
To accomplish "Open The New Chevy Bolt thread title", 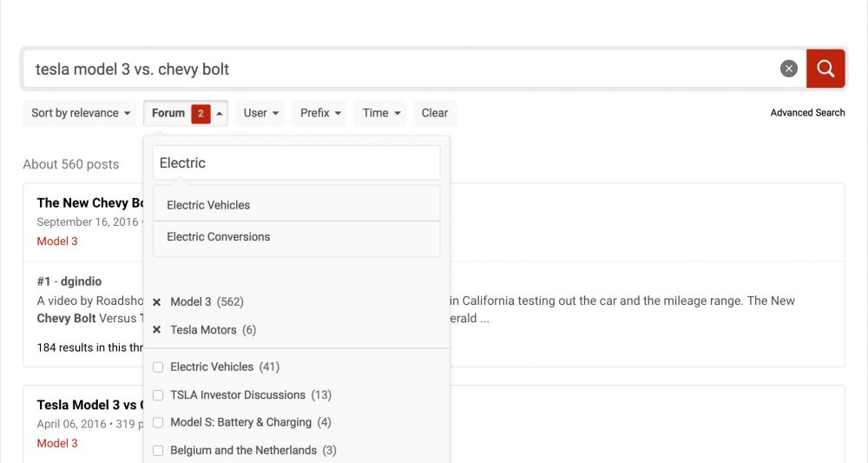I will 90,202.
